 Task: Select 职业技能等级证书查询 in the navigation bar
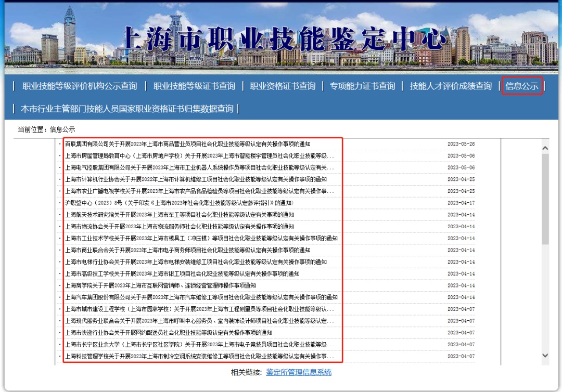[x=194, y=86]
